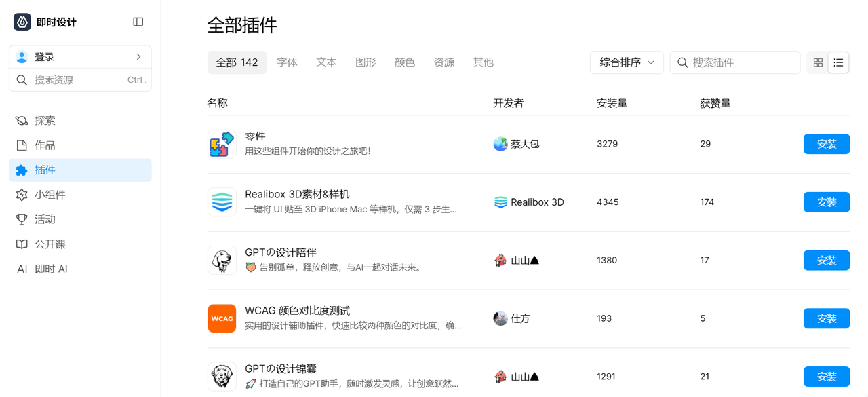Click the GPTの设计锦囊 title

point(281,369)
